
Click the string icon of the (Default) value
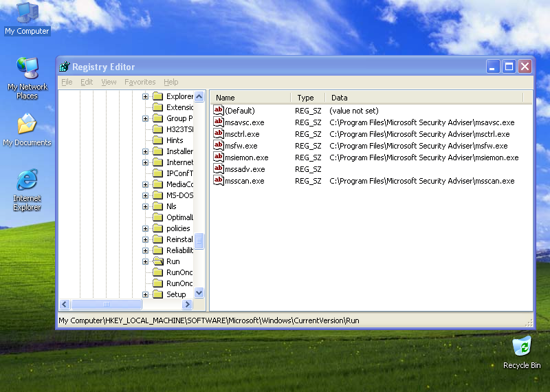tap(219, 110)
